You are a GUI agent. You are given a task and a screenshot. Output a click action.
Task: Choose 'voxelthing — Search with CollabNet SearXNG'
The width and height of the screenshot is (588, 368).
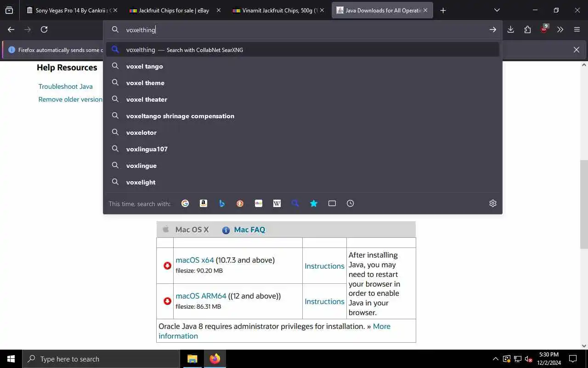[303, 50]
